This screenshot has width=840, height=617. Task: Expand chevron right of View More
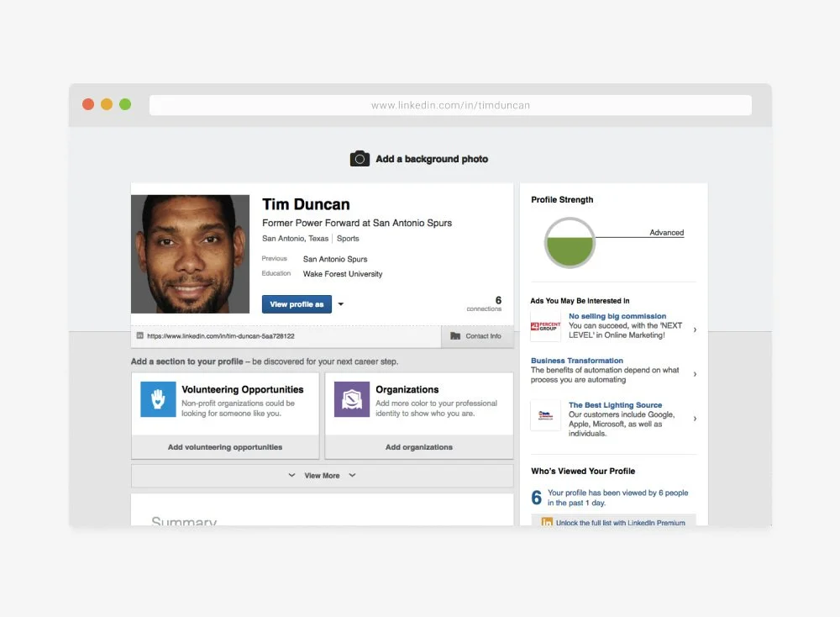point(352,475)
